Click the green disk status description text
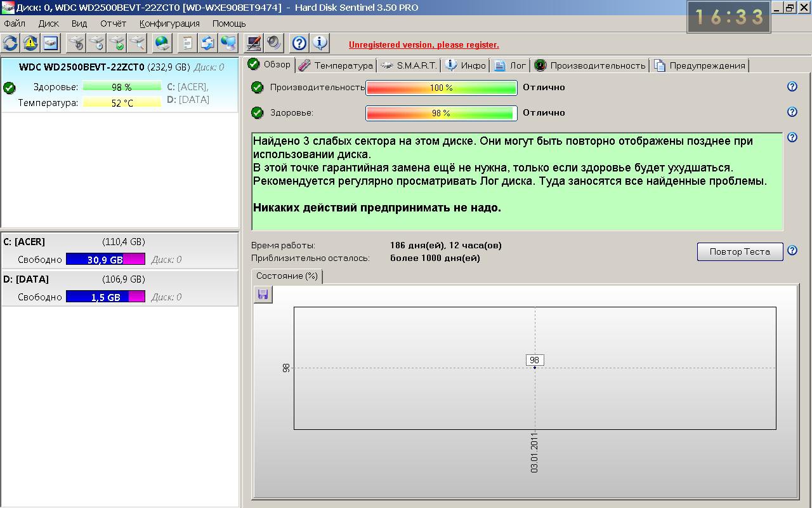The image size is (812, 508). pos(517,181)
